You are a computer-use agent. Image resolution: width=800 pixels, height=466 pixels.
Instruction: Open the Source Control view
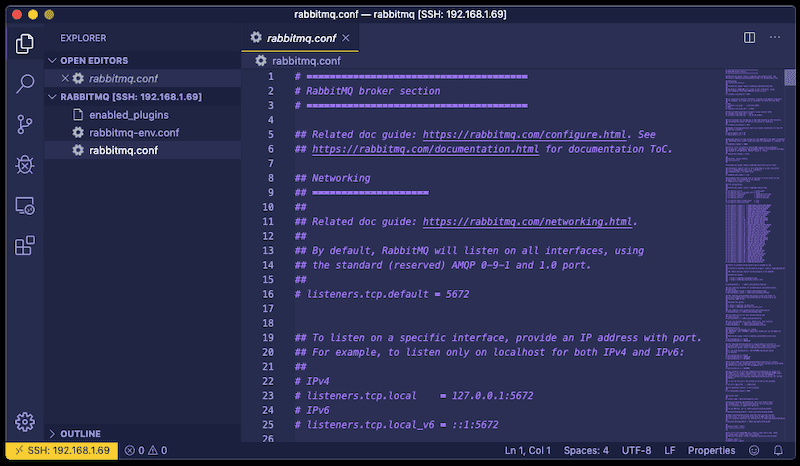click(24, 125)
